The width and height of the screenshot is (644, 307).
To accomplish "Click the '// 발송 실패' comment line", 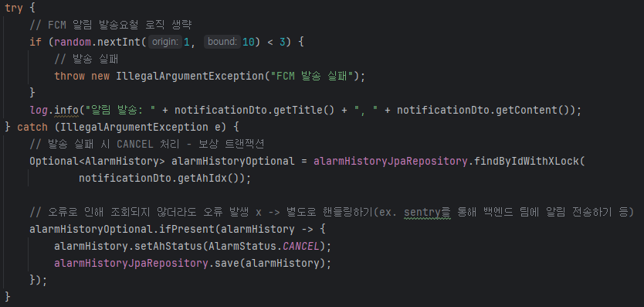I will point(86,59).
